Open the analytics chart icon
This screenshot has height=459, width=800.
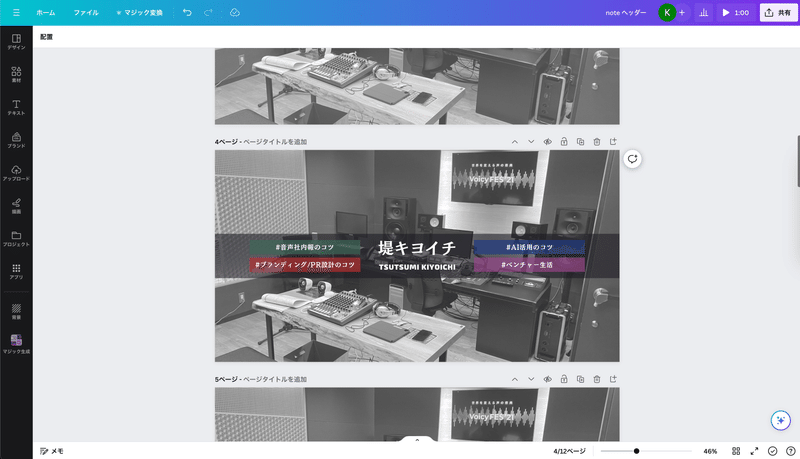(704, 13)
